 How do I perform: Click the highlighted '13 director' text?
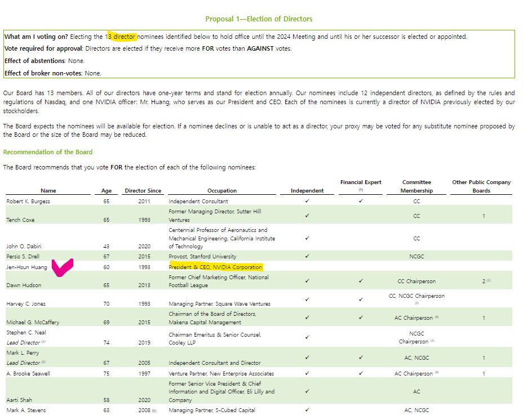click(122, 37)
